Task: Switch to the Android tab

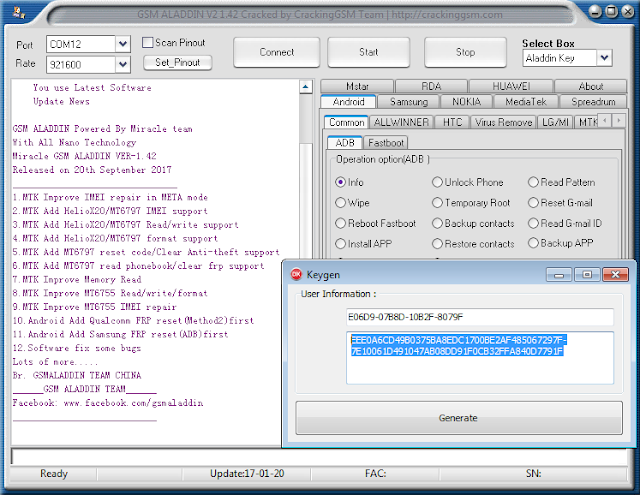Action: click(348, 102)
